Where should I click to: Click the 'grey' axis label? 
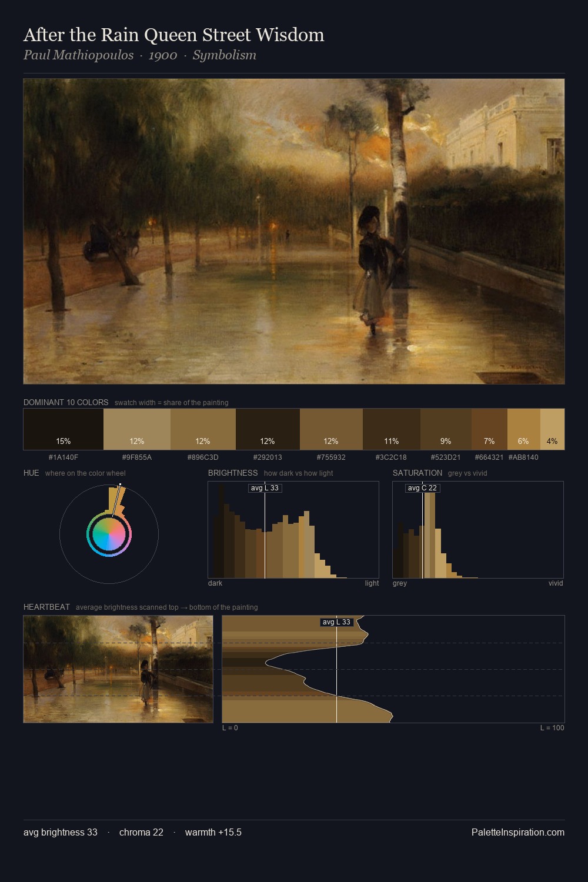pyautogui.click(x=400, y=583)
